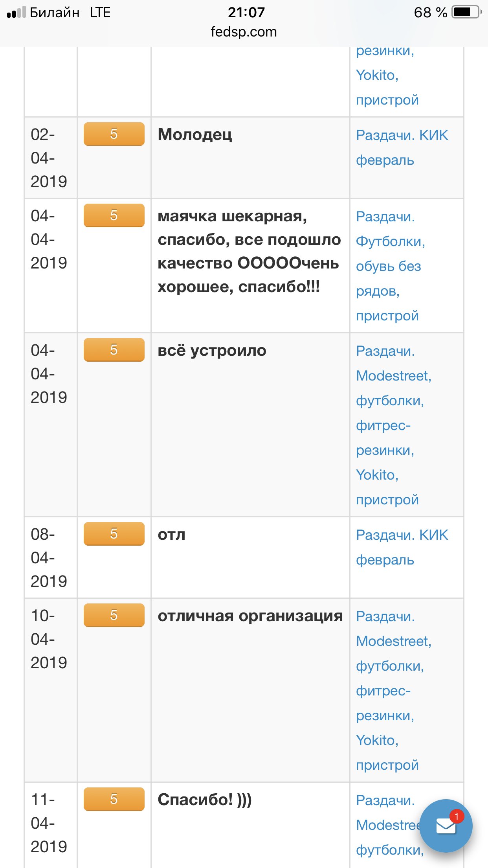
Task: Open Modestreet link in "всё устроило" row
Action: pyautogui.click(x=393, y=376)
